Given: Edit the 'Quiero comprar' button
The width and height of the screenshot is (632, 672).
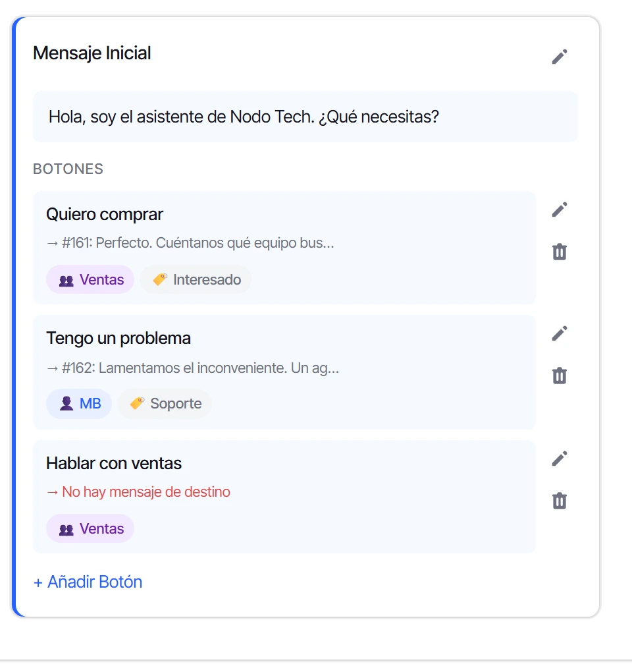Looking at the screenshot, I should point(559,210).
